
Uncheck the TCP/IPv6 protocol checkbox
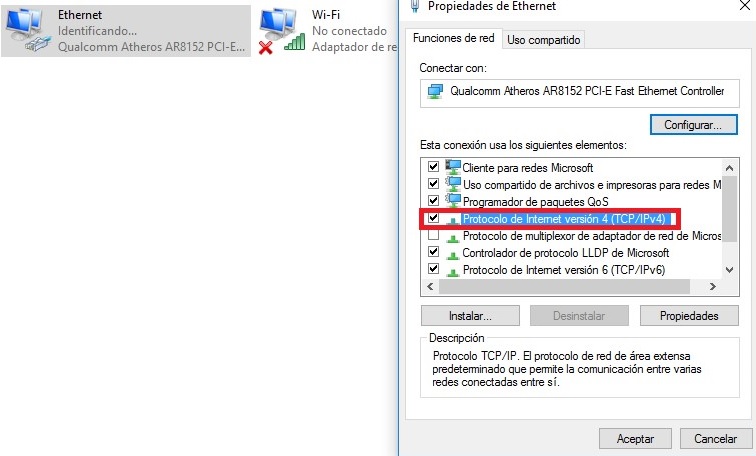pyautogui.click(x=433, y=268)
